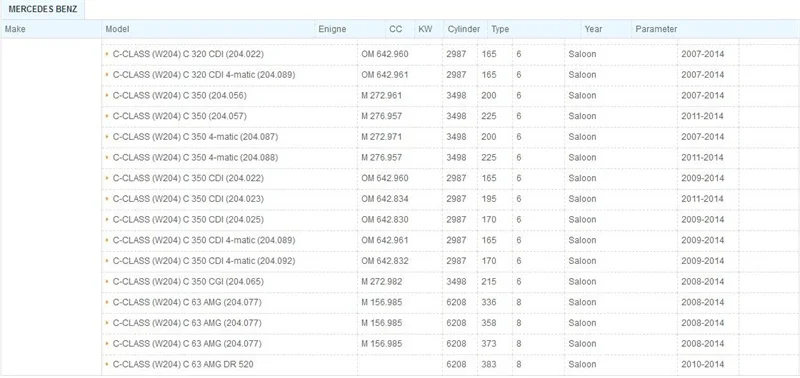Click engine code OM 642.834
This screenshot has width=800, height=378.
[x=385, y=198]
